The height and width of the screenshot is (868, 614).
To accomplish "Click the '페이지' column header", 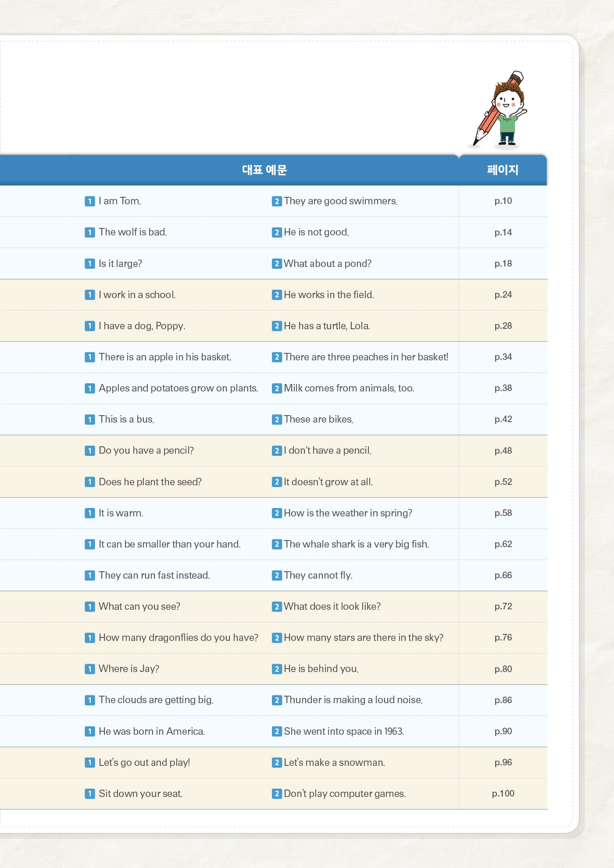I will [503, 170].
